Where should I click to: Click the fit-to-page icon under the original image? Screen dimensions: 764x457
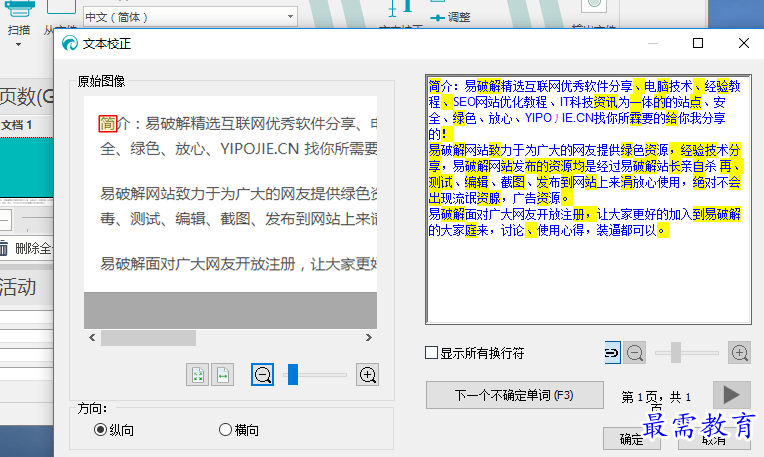(x=198, y=375)
